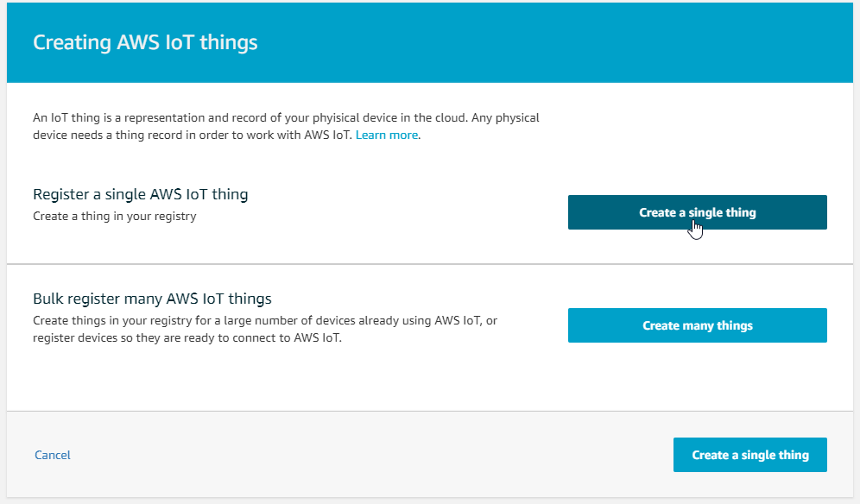860x504 pixels.
Task: Click the divider line between the two register sections
Action: (x=429, y=264)
